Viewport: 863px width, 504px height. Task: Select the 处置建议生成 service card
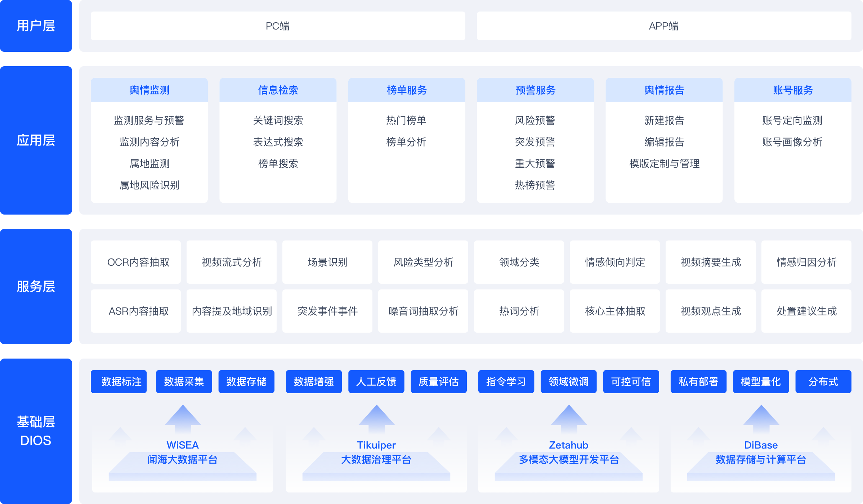point(806,311)
